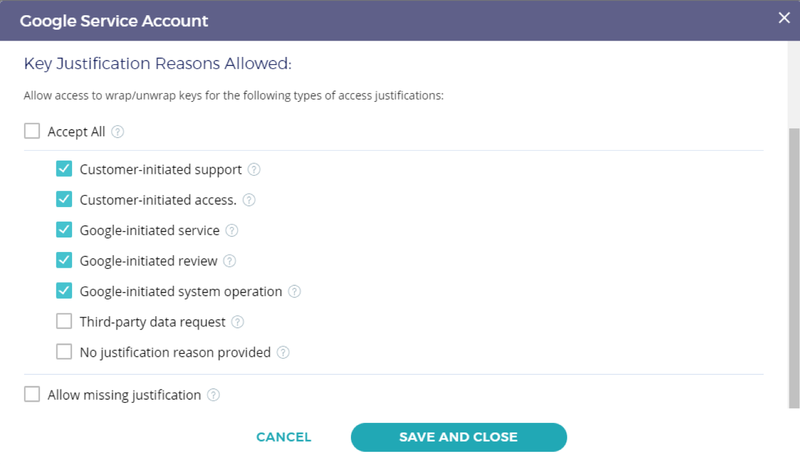Click help icon for Customer-initiated support
Image resolution: width=800 pixels, height=464 pixels.
pos(254,169)
